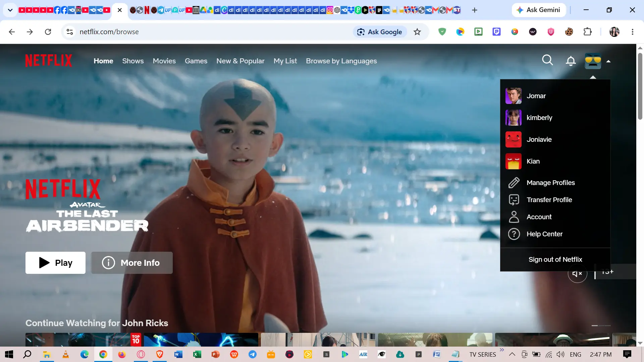Open the purple P extension icon
Viewport: 644px width, 362px height.
coord(496,32)
